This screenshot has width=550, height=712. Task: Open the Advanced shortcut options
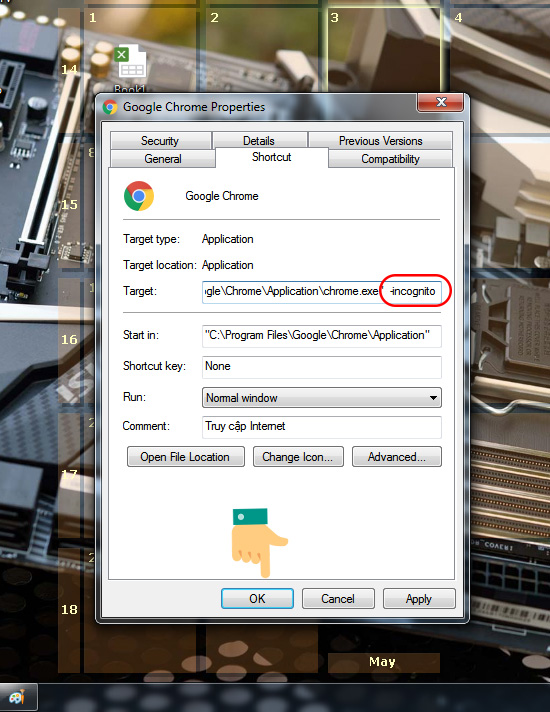396,457
